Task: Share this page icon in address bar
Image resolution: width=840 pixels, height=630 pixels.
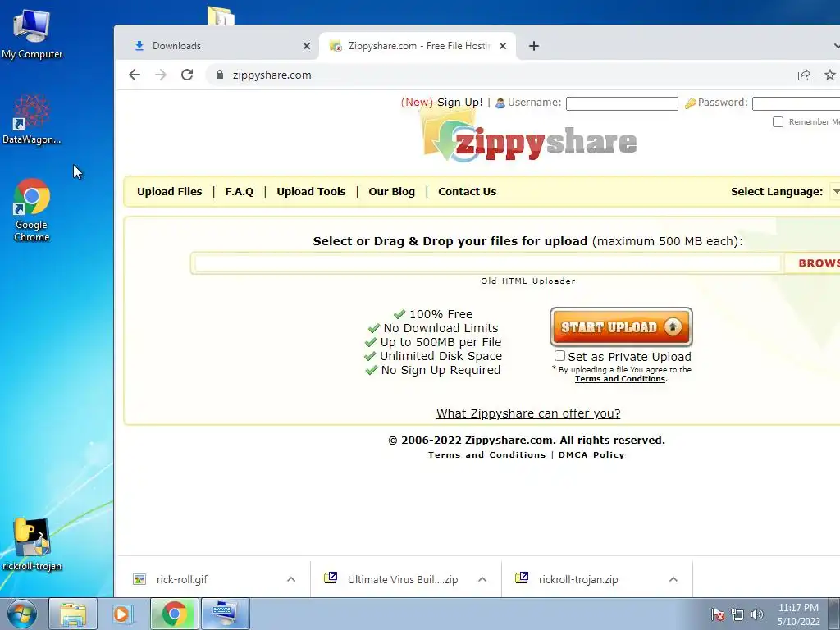Action: [x=804, y=75]
